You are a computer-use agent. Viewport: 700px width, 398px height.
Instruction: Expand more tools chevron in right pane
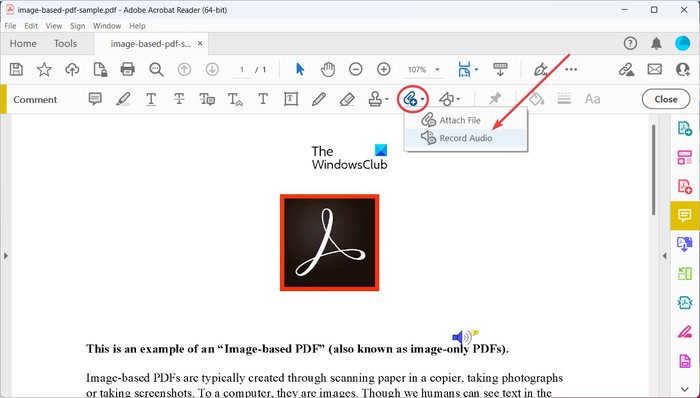(685, 390)
